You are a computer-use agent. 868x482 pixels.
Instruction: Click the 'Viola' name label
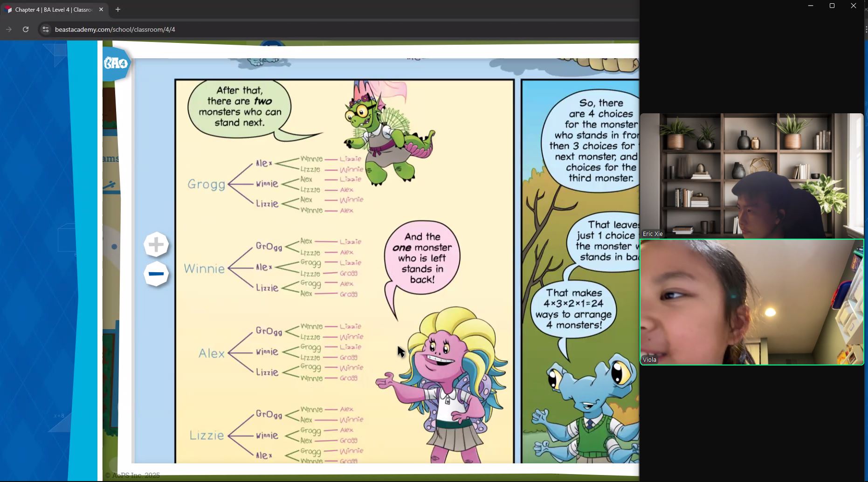click(x=649, y=359)
